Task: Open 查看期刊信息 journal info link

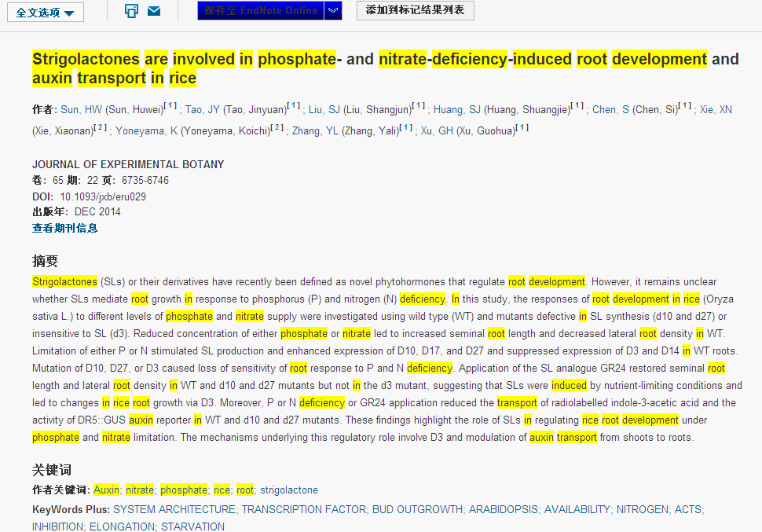Action: click(65, 229)
